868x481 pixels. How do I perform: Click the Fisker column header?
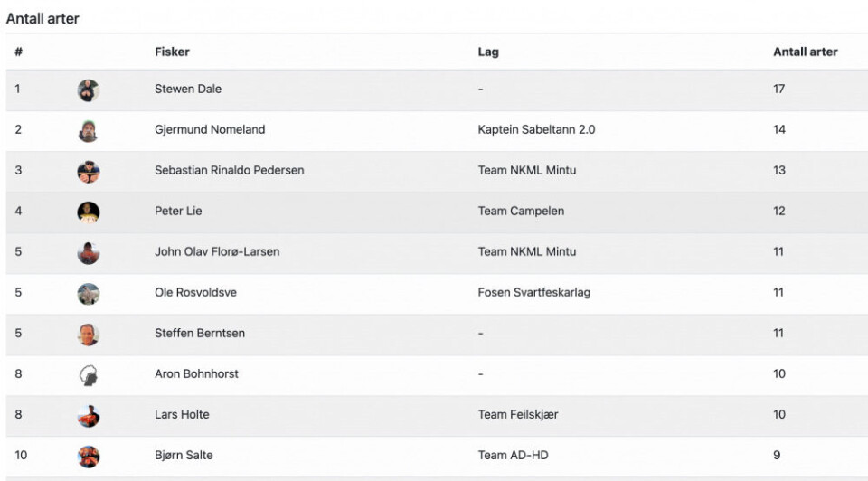(x=172, y=52)
